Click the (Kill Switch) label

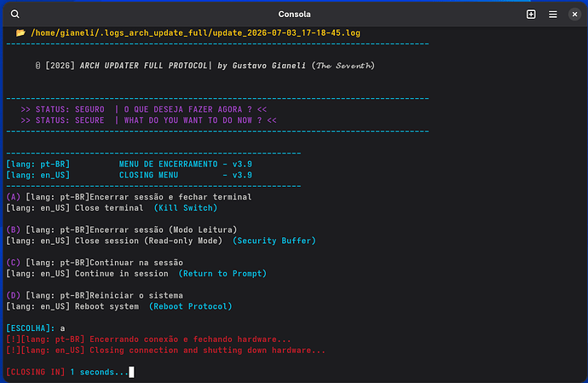click(x=186, y=208)
